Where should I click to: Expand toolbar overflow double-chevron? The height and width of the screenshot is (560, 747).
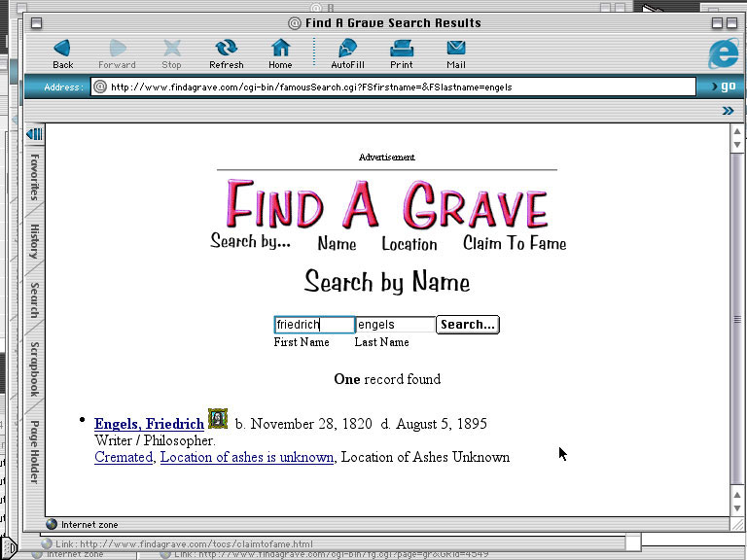click(728, 111)
